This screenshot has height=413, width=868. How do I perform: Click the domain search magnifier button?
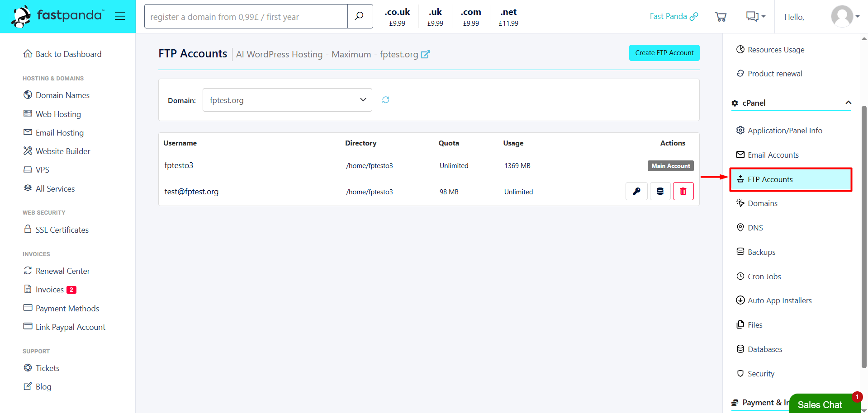360,16
